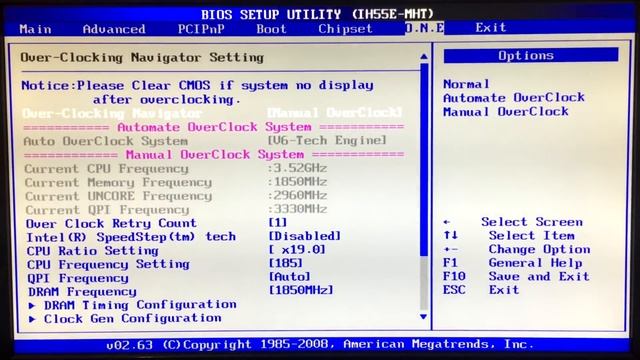
Task: Click Auto OverClock System label
Action: [x=106, y=141]
